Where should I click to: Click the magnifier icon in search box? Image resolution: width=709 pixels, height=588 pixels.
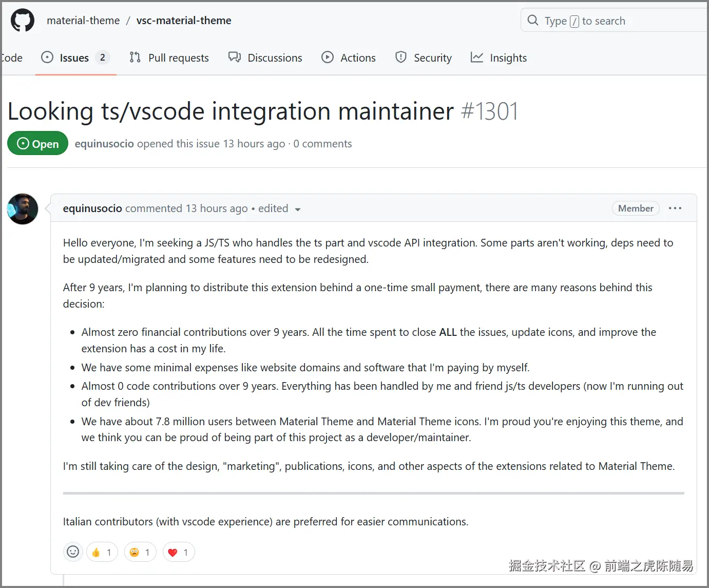[x=533, y=21]
